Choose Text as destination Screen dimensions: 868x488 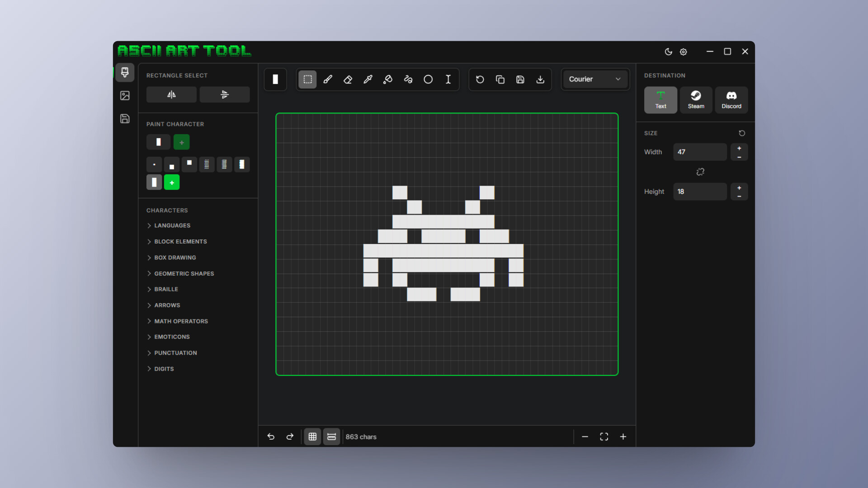[660, 100]
